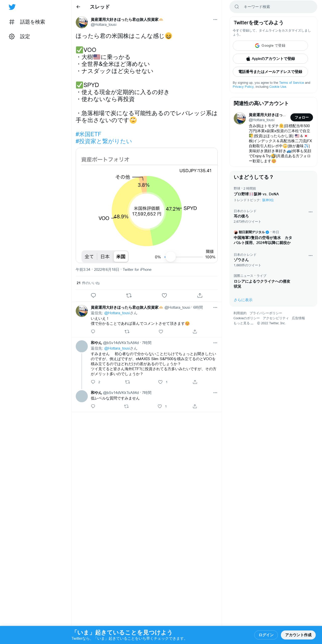The width and height of the screenshot is (322, 644).
Task: Click the キーワード検索 search field
Action: [273, 7]
